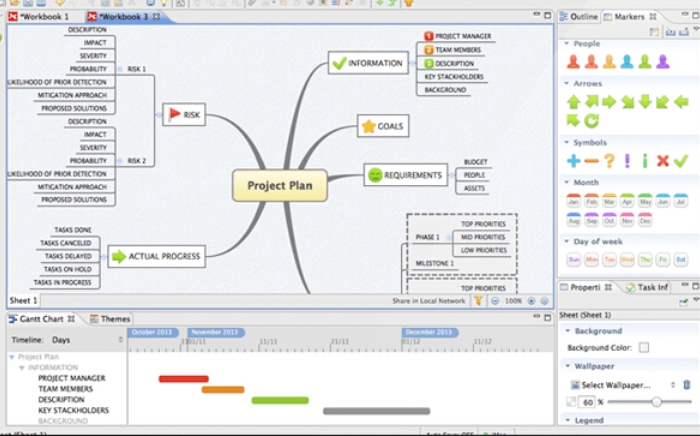Select the red X symbol marker

click(x=663, y=160)
